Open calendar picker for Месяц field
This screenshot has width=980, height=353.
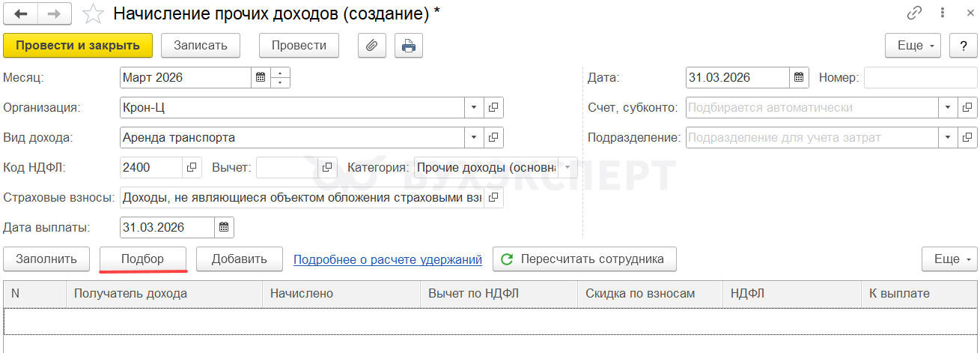(x=261, y=77)
